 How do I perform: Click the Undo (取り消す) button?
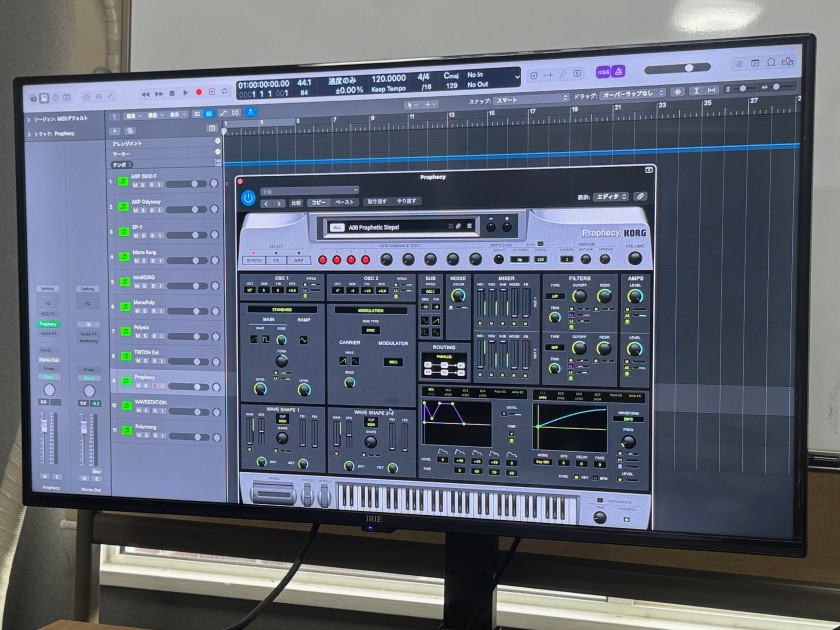[377, 201]
